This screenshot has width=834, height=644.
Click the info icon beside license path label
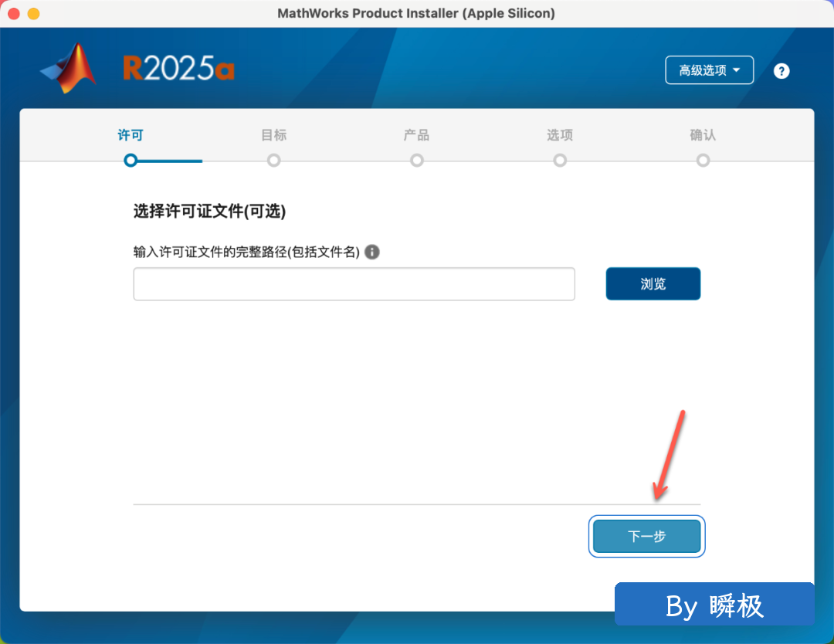pyautogui.click(x=372, y=252)
